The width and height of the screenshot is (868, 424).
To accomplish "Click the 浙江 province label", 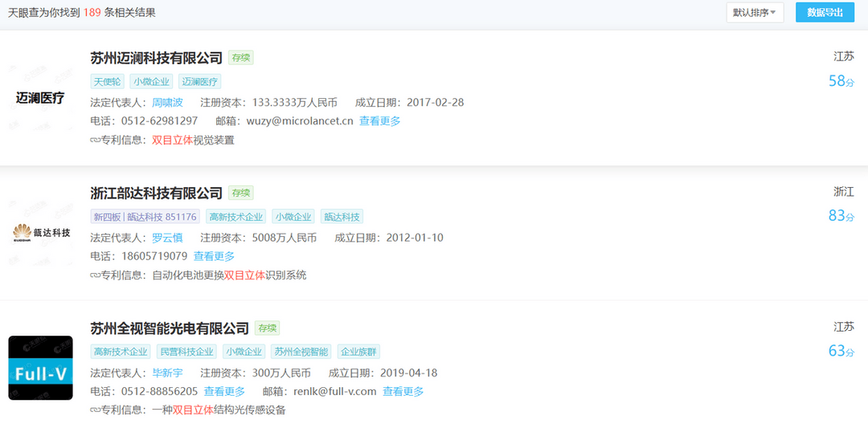I will coord(844,192).
